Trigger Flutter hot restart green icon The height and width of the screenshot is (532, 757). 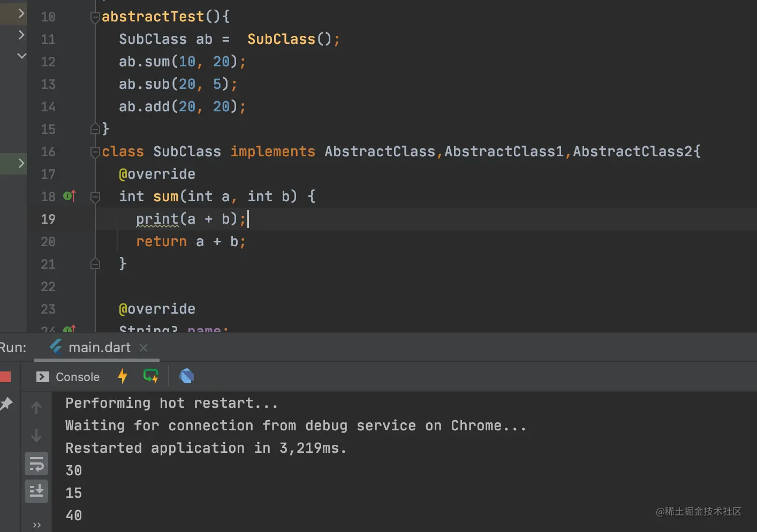click(x=151, y=376)
